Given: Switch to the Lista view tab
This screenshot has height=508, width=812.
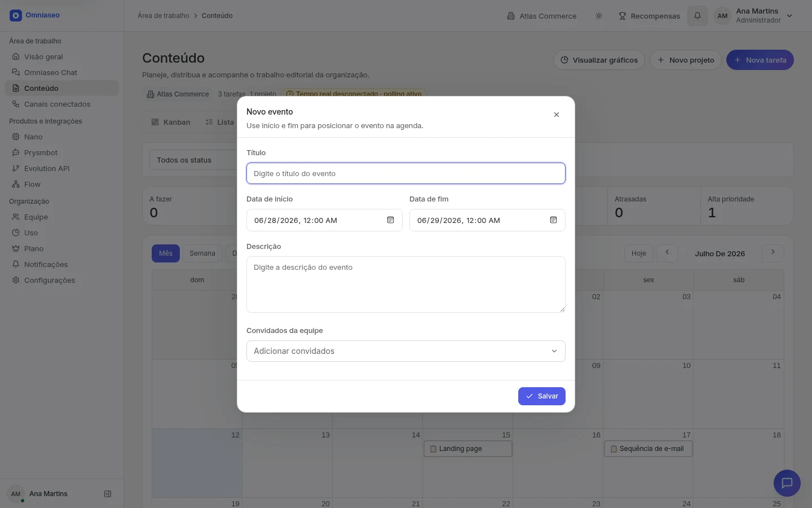Looking at the screenshot, I should 220,122.
